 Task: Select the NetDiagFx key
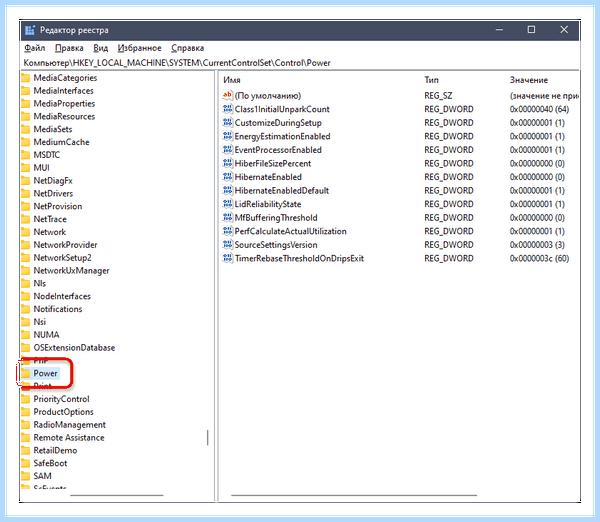click(53, 181)
